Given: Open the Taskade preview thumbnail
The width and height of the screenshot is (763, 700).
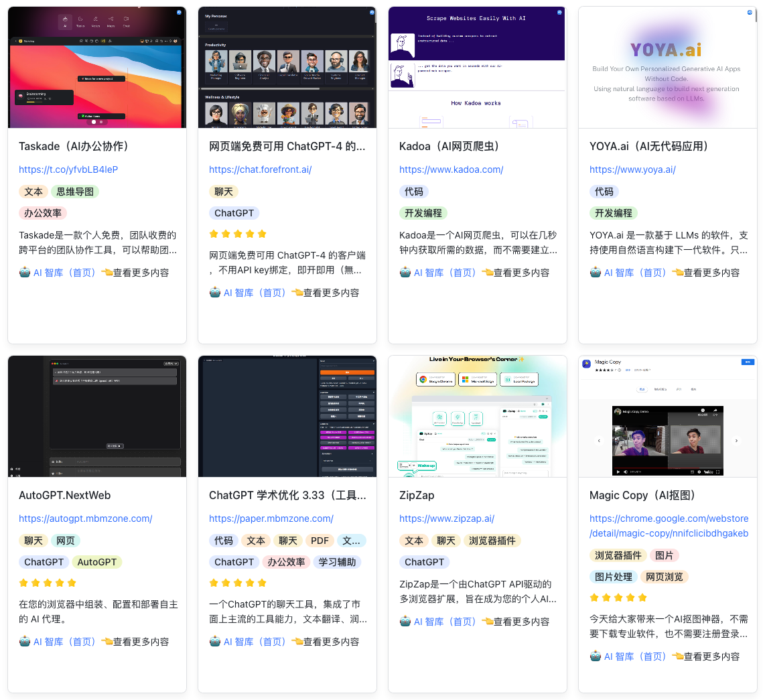Looking at the screenshot, I should click(x=97, y=67).
